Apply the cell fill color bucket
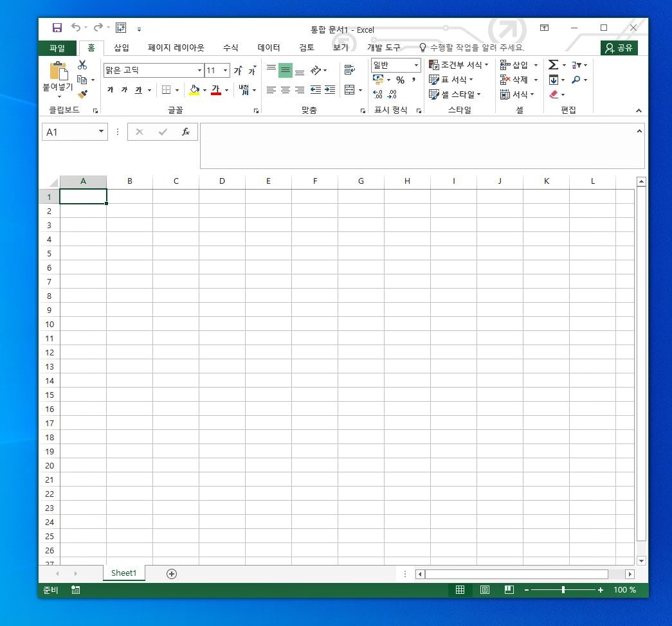 (x=195, y=90)
